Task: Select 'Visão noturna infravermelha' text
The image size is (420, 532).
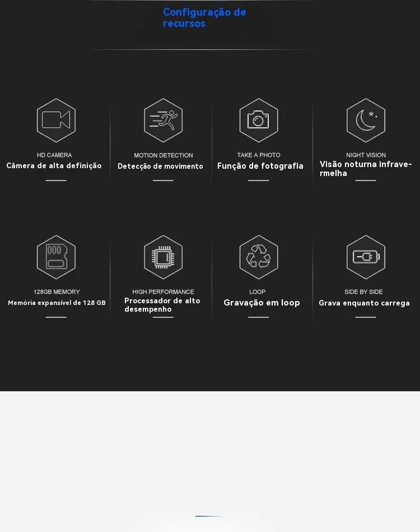Action: [366, 169]
